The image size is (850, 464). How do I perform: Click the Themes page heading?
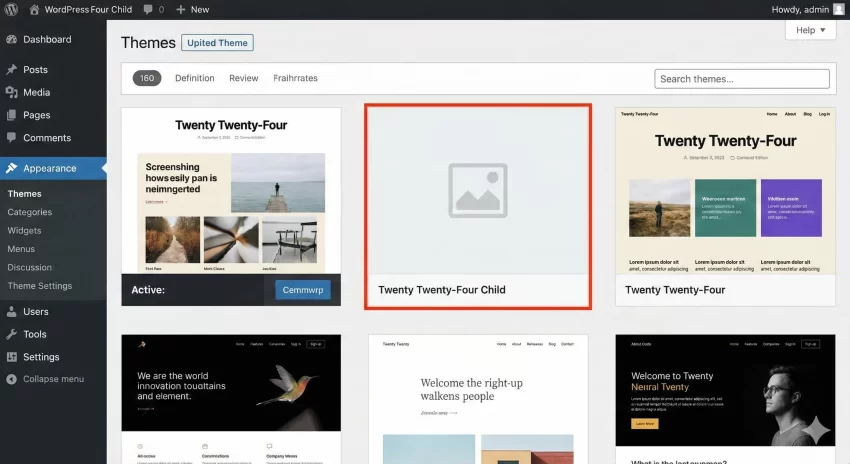click(148, 43)
